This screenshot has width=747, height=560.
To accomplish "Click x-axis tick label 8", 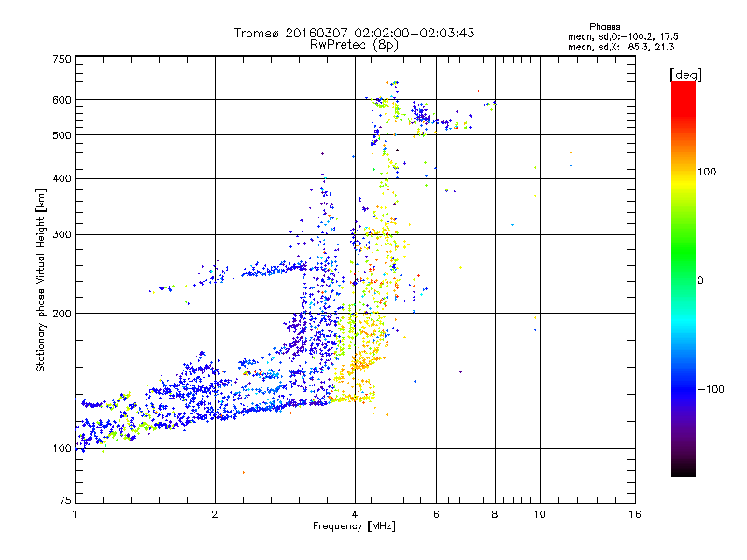I will pyautogui.click(x=495, y=514).
